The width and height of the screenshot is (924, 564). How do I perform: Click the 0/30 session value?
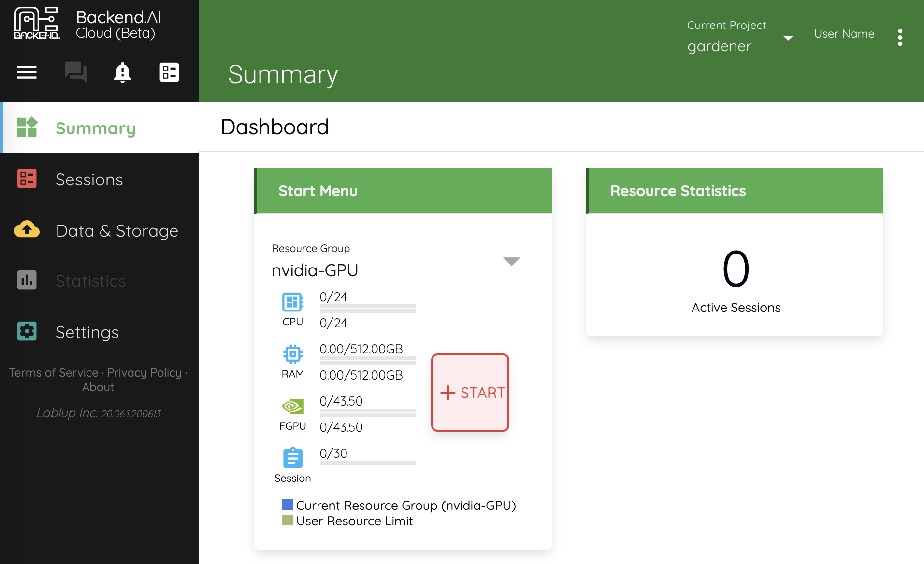pyautogui.click(x=333, y=453)
